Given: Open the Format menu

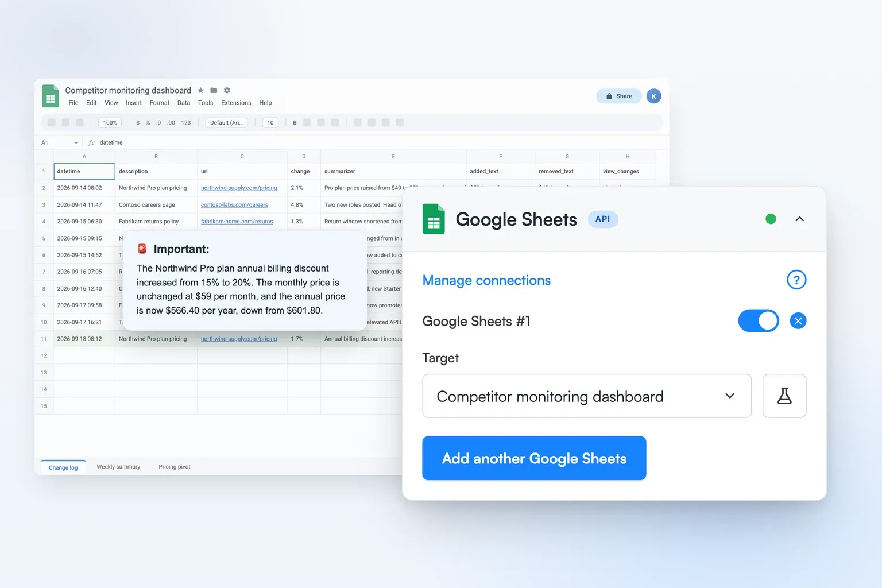Looking at the screenshot, I should (x=160, y=103).
